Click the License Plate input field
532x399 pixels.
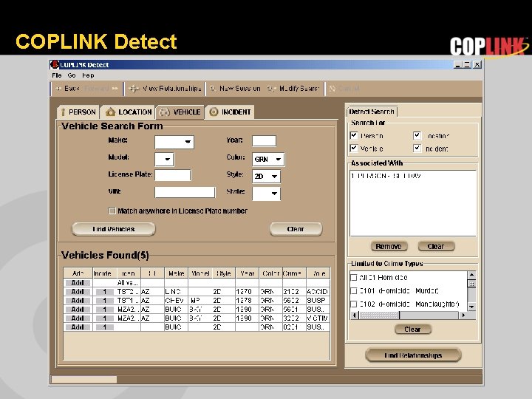coord(173,175)
